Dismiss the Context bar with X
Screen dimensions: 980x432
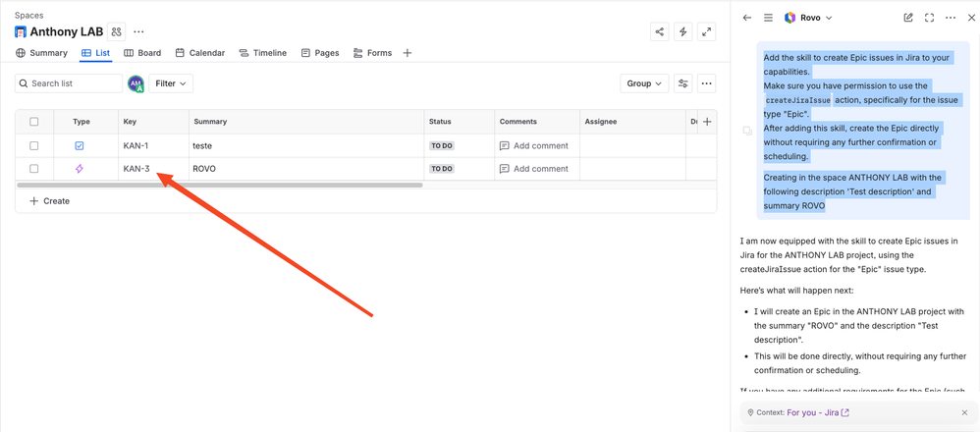coord(964,412)
